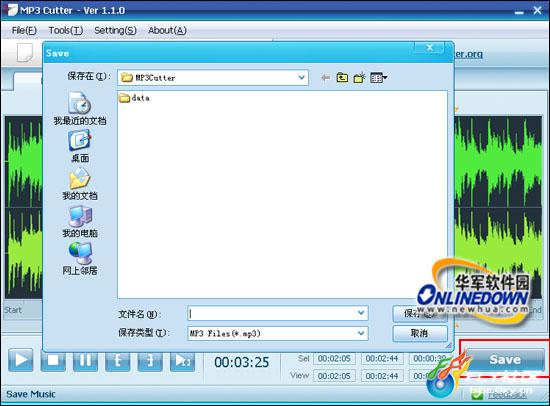Screen dimensions: 550x406
Task: Expand the 保存在 MP3Cutter folder dropdown
Action: (x=301, y=78)
